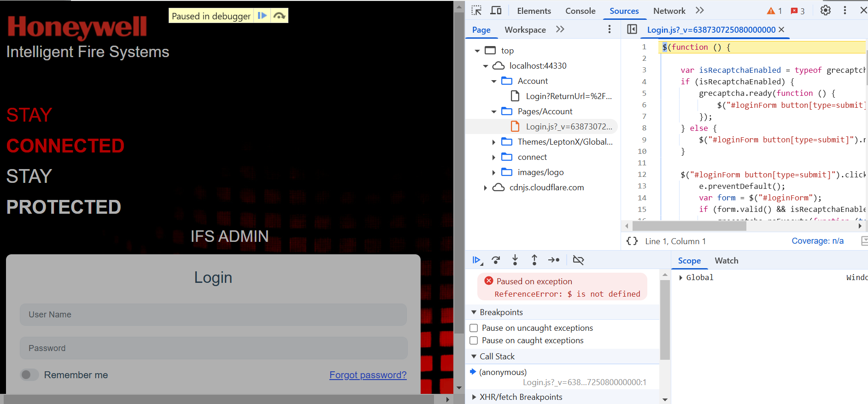
Task: Click the step out of function icon
Action: [x=534, y=260]
